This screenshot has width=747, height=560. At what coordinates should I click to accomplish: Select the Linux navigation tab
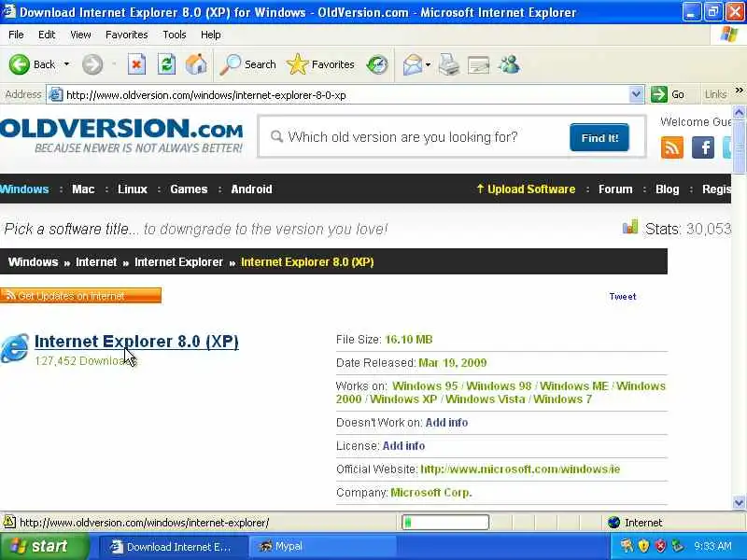pyautogui.click(x=133, y=189)
